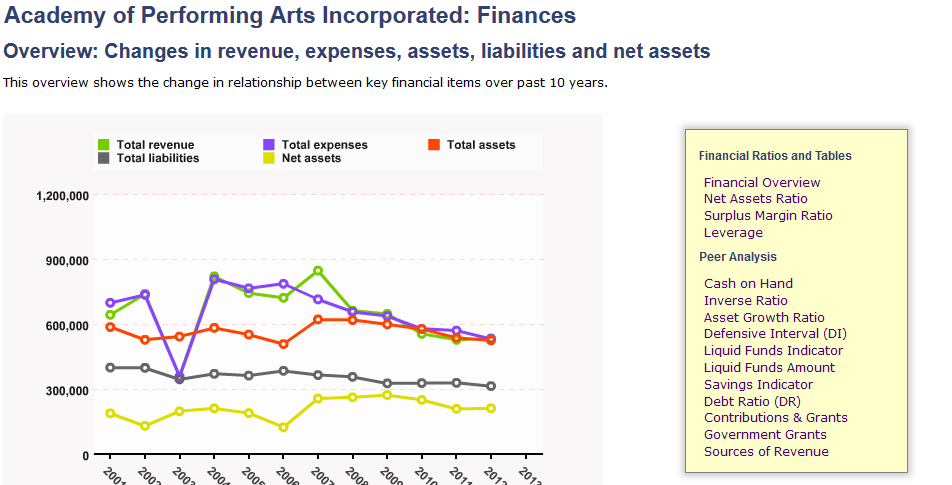
Task: Click the yellow Net assets legend swatch
Action: click(268, 158)
